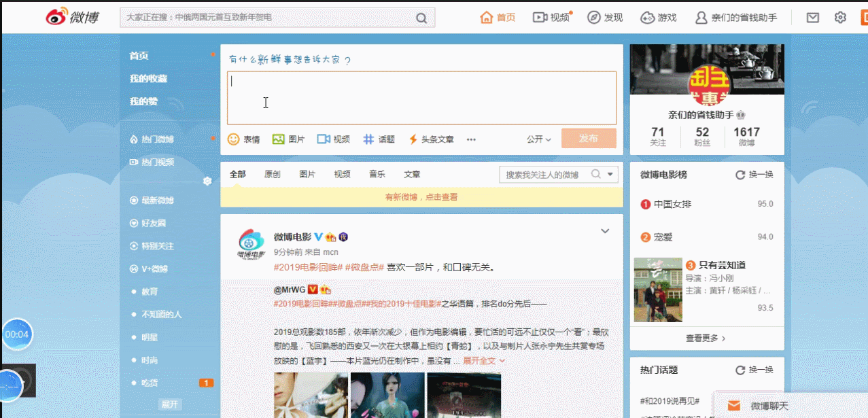Viewport: 868px width, 418px height.
Task: Open movie 中国女排 in ranking
Action: point(672,204)
